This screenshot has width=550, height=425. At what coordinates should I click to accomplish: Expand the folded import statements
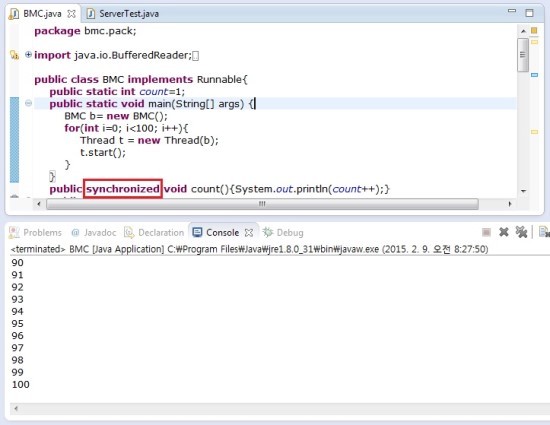pos(28,55)
